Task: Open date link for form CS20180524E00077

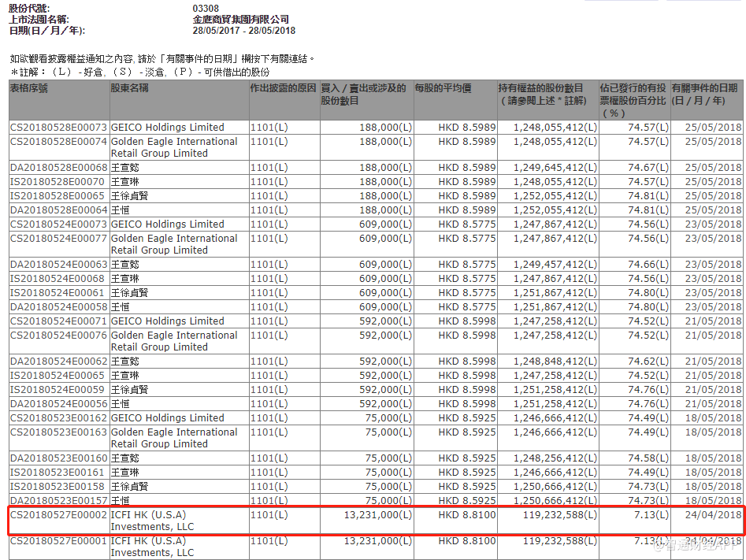Action: click(713, 239)
